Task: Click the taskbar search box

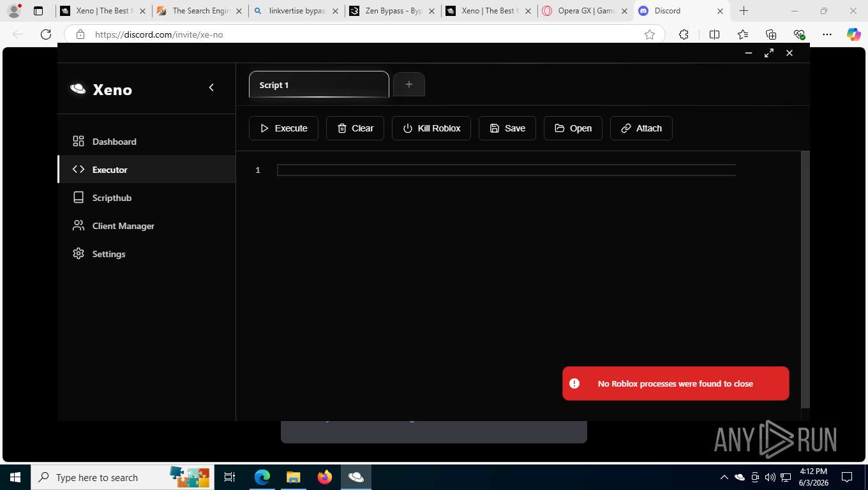Action: click(123, 477)
